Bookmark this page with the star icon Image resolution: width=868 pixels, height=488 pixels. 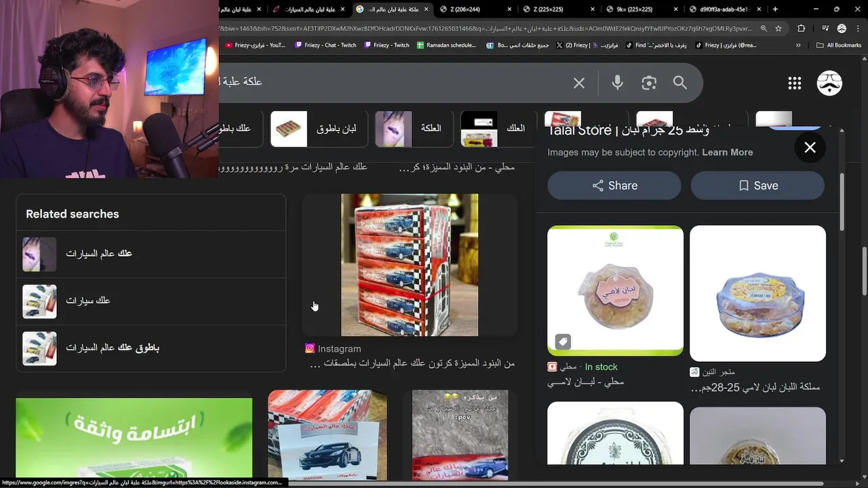778,28
